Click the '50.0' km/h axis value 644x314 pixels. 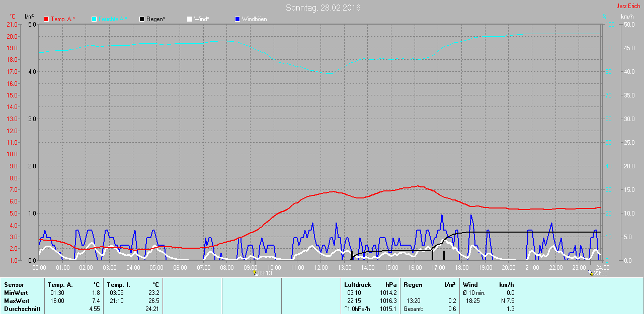click(x=629, y=24)
